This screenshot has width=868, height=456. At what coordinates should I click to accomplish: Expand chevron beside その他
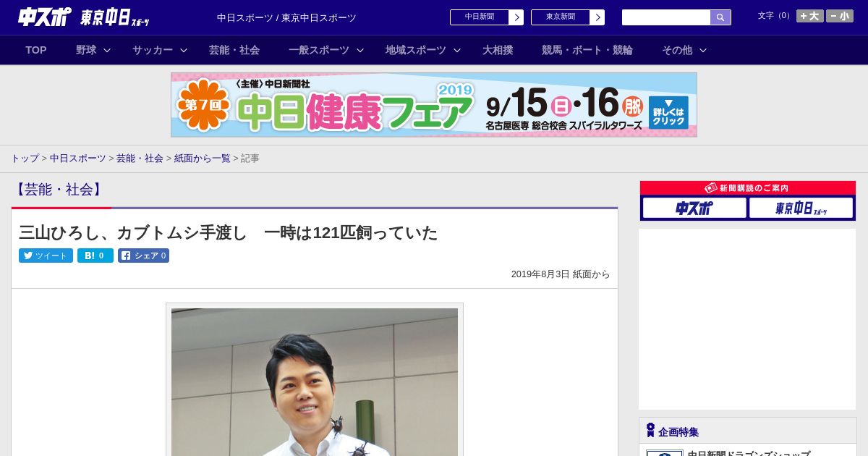pos(703,51)
